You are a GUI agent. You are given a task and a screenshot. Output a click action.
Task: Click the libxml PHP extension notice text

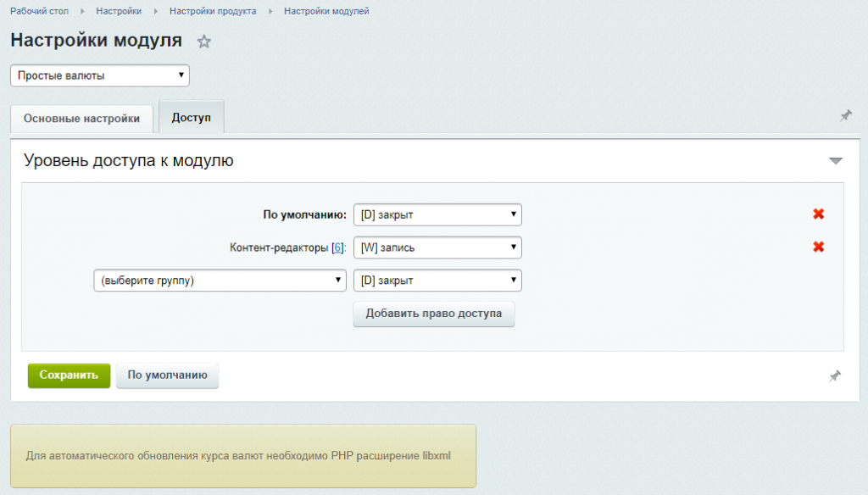coord(238,456)
